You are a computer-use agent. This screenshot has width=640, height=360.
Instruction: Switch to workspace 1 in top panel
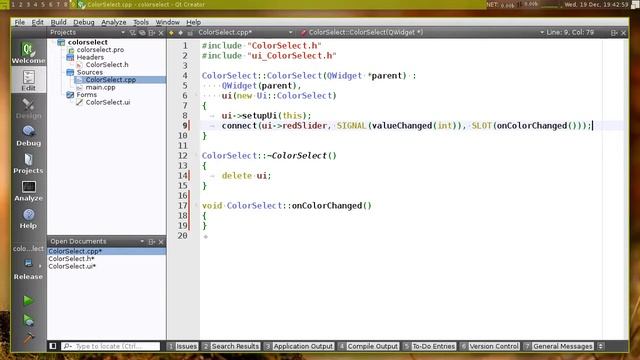pos(13,4)
